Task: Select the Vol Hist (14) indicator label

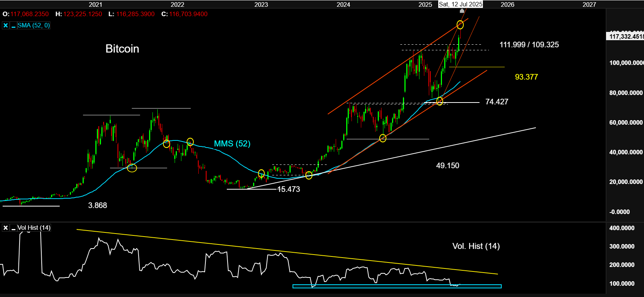Action: click(34, 228)
